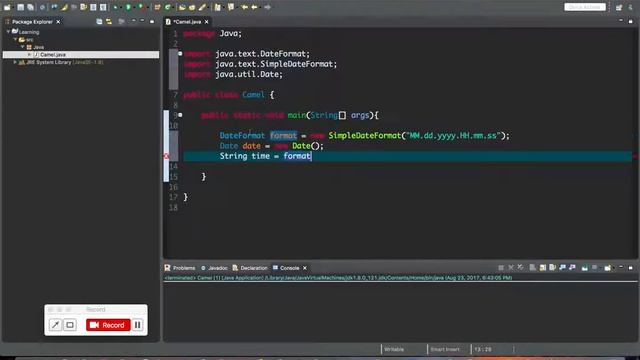The image size is (640, 360).
Task: Click the Save All toolbar icon
Action: pyautogui.click(x=31, y=7)
